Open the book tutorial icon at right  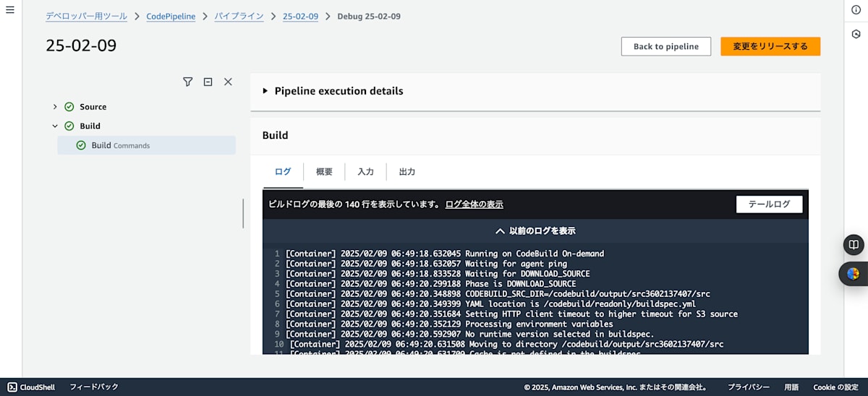pos(854,244)
